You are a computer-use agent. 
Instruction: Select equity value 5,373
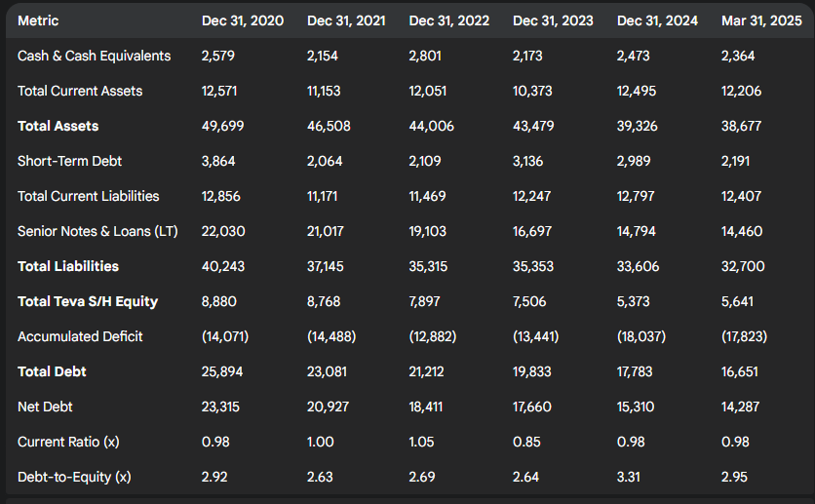pos(633,301)
